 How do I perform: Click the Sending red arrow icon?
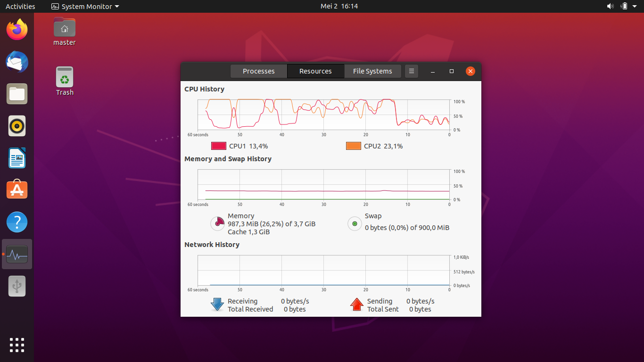(357, 304)
